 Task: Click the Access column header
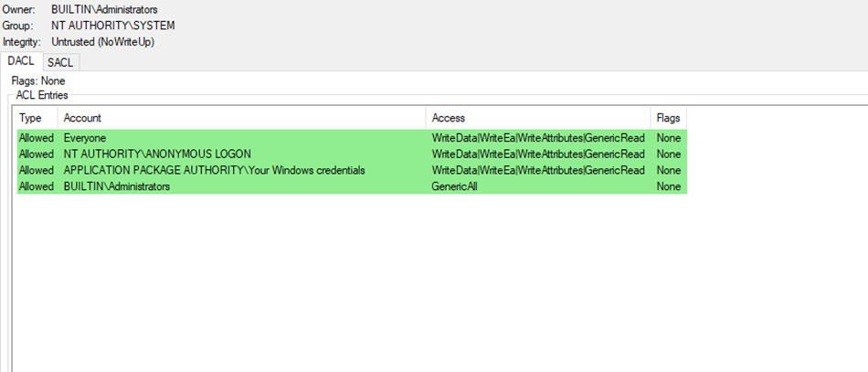click(x=449, y=118)
